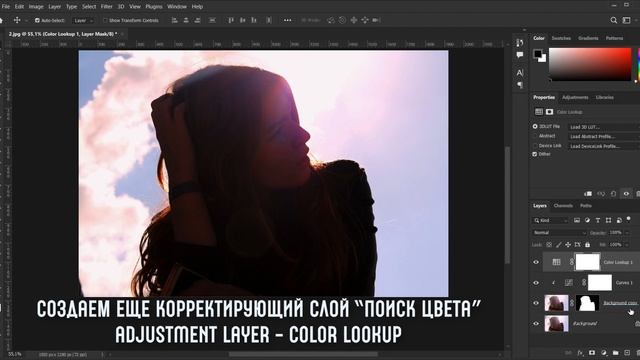The height and width of the screenshot is (360, 640).
Task: Open the Comments panel icon
Action: pos(520,55)
